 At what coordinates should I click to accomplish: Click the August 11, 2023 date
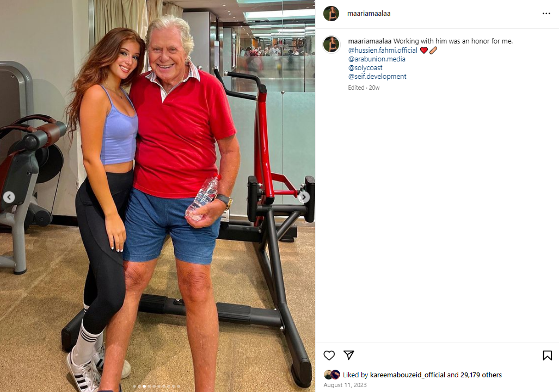345,385
